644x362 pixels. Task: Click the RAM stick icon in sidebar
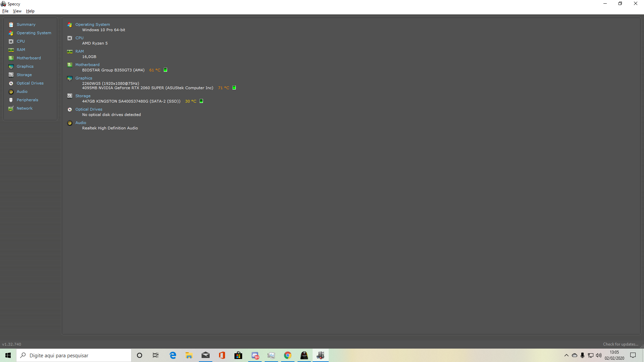11,50
